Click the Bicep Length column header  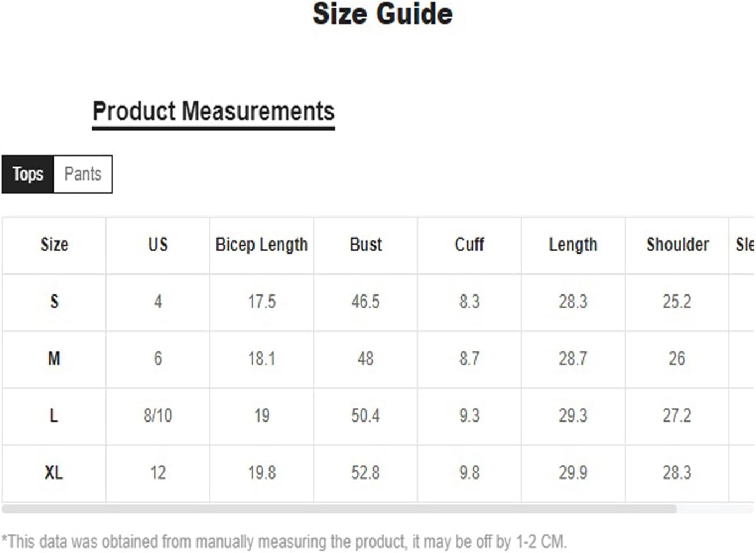pos(262,245)
